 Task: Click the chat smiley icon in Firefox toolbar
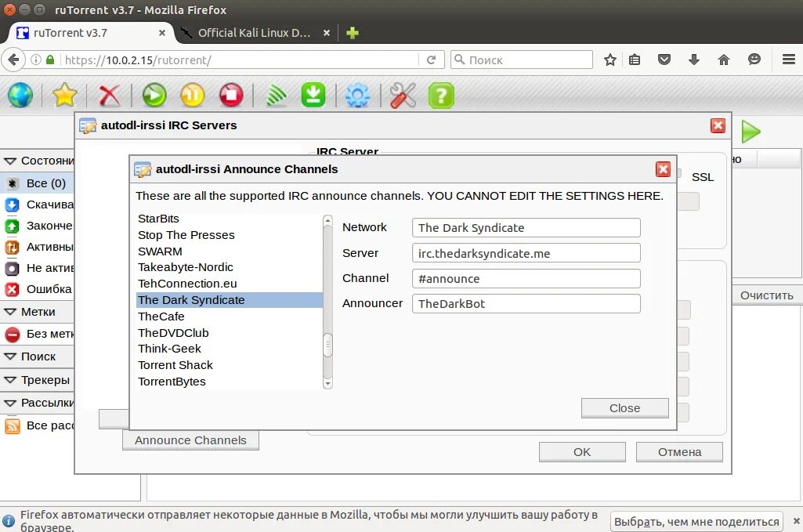pyautogui.click(x=754, y=60)
